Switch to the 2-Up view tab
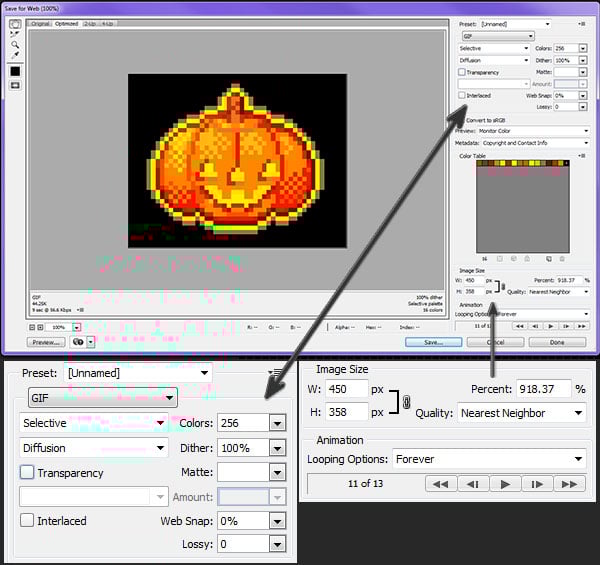Screen dimensions: 600x565 (x=91, y=22)
